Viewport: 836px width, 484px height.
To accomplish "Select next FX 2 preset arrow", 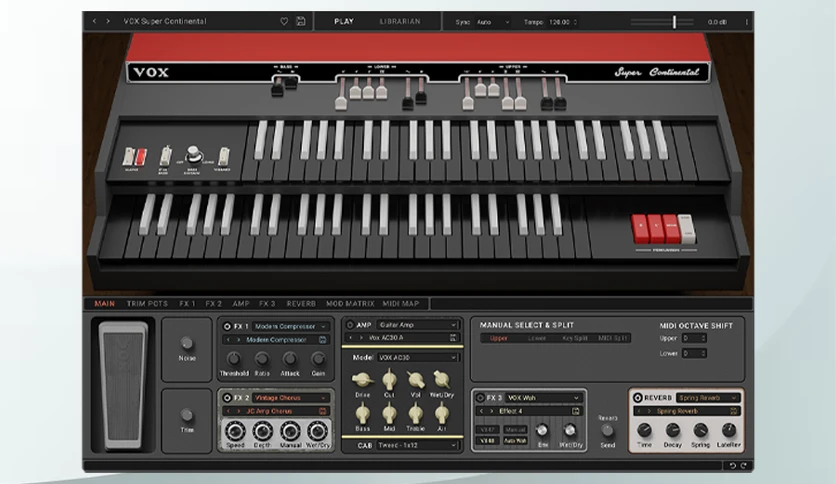I will click(238, 411).
